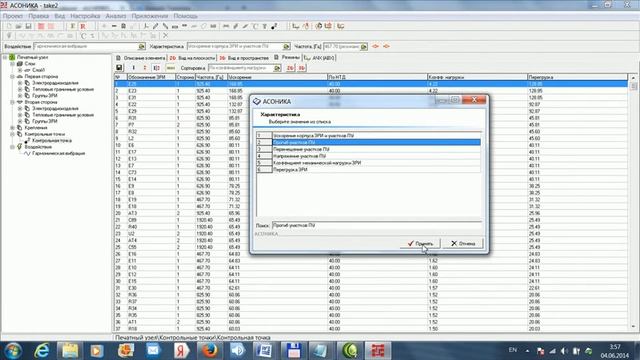
Task: Open the Частота [Гц] field chooser button
Action: [364, 47]
